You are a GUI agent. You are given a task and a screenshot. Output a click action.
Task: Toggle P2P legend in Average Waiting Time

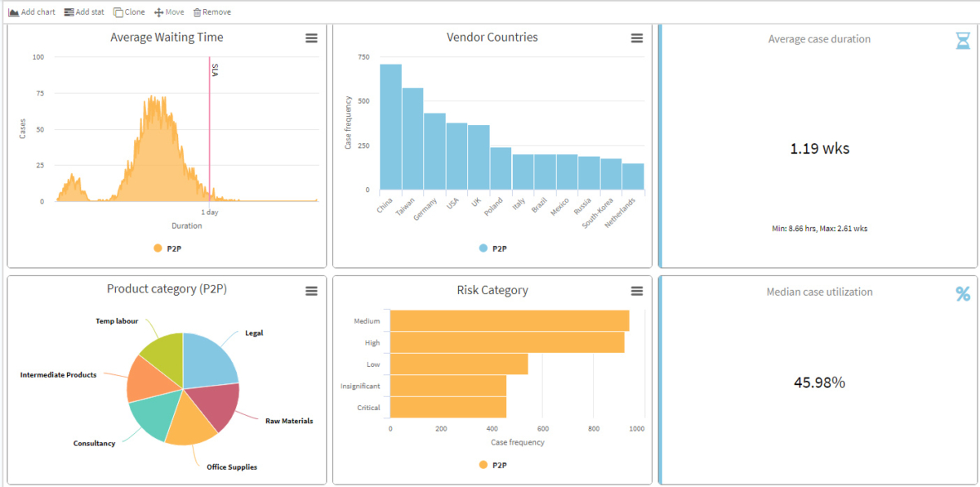click(167, 248)
